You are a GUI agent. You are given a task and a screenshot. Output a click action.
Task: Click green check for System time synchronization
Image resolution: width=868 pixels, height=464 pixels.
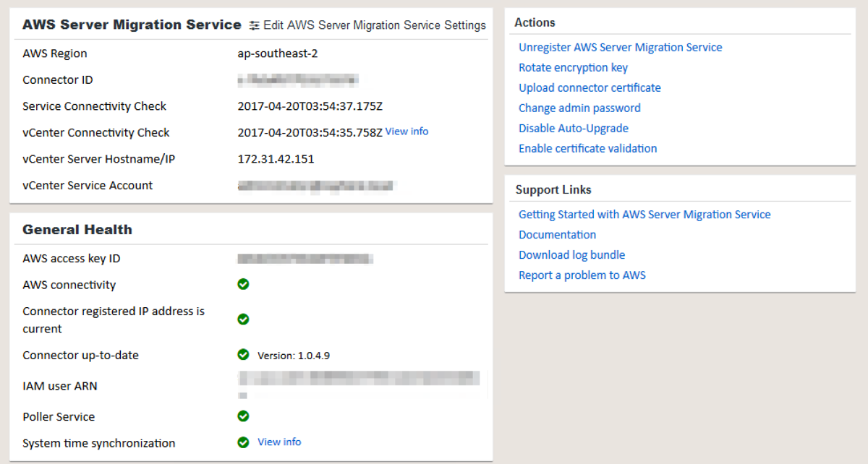[x=243, y=442]
